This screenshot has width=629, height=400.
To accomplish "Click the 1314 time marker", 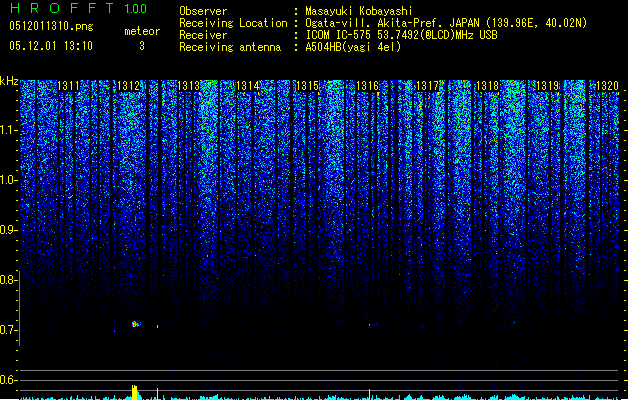I will pyautogui.click(x=248, y=85).
